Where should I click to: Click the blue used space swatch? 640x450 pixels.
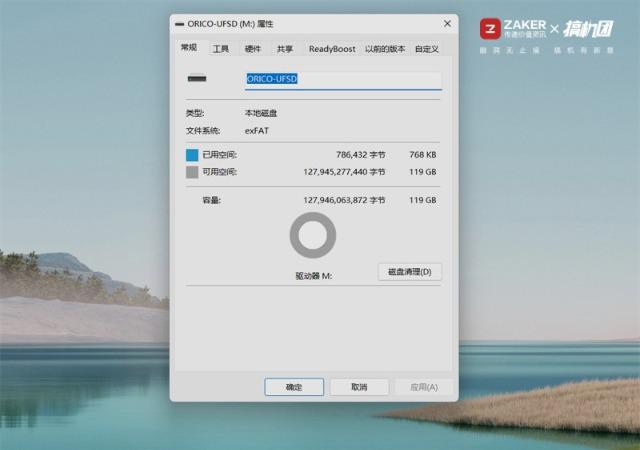tap(192, 155)
